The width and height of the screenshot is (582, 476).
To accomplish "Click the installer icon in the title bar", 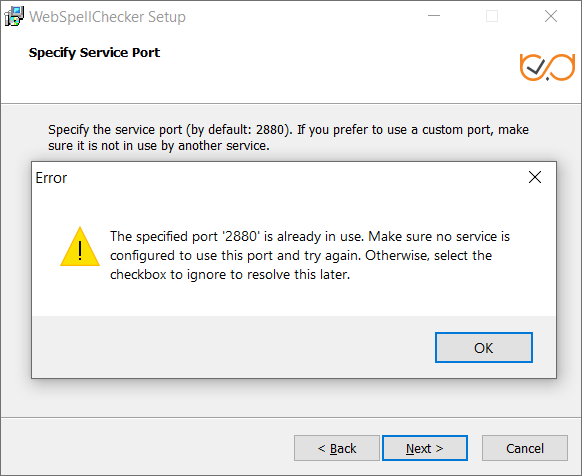I will pyautogui.click(x=14, y=17).
